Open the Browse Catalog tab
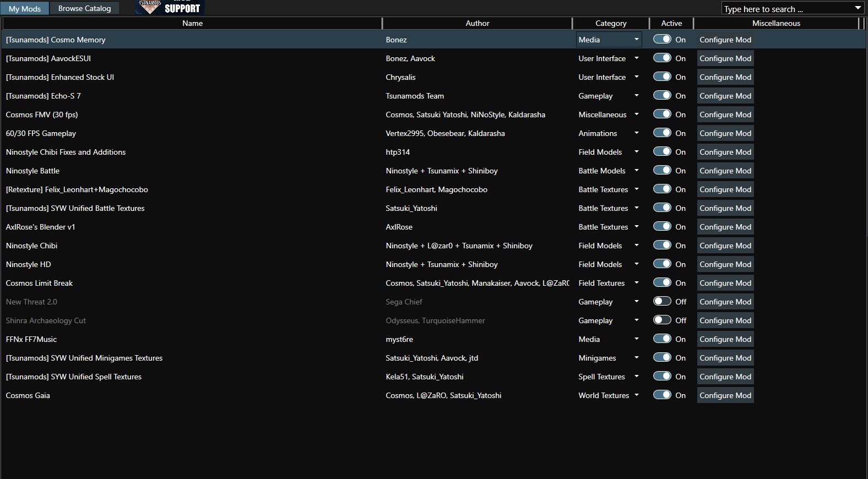Image resolution: width=868 pixels, height=479 pixels. 85,8
